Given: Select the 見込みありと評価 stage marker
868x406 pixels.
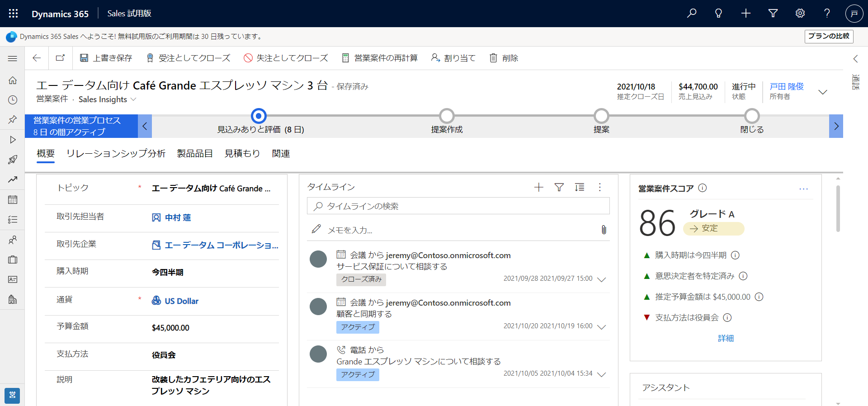Looking at the screenshot, I should point(258,116).
